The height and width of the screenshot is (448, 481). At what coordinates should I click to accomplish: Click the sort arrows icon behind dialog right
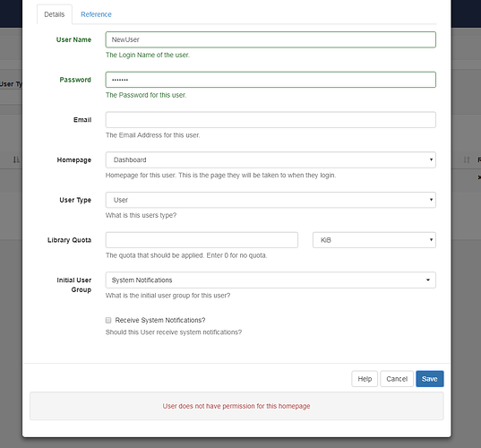(467, 159)
